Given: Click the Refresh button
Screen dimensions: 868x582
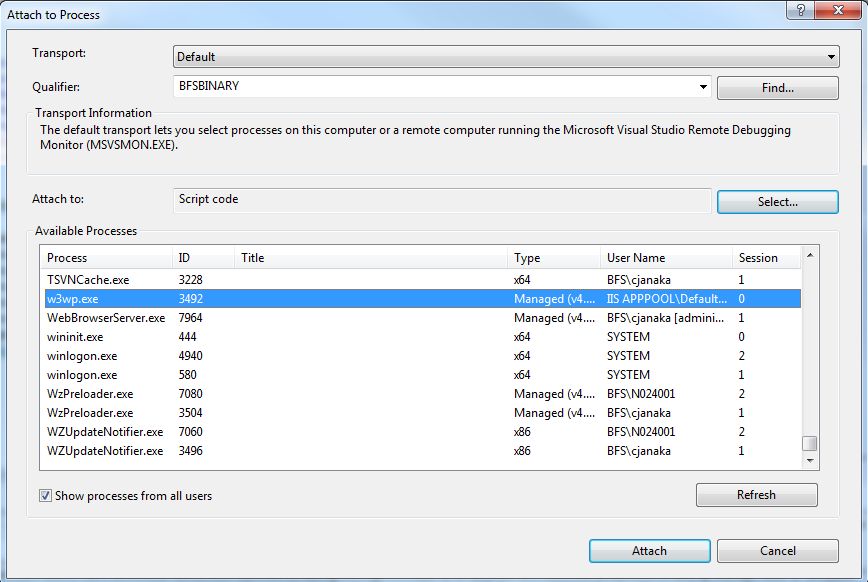Looking at the screenshot, I should pos(756,494).
